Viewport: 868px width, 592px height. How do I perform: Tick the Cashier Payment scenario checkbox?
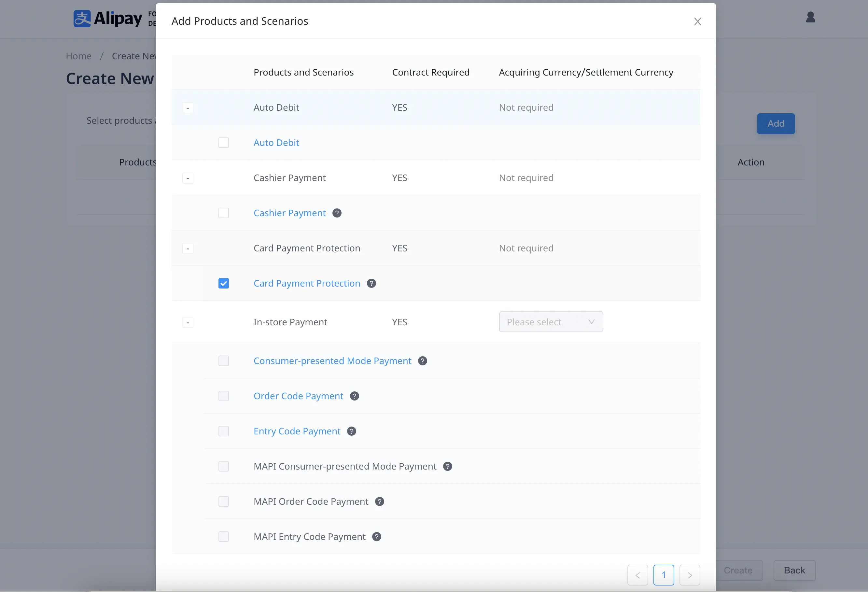223,213
